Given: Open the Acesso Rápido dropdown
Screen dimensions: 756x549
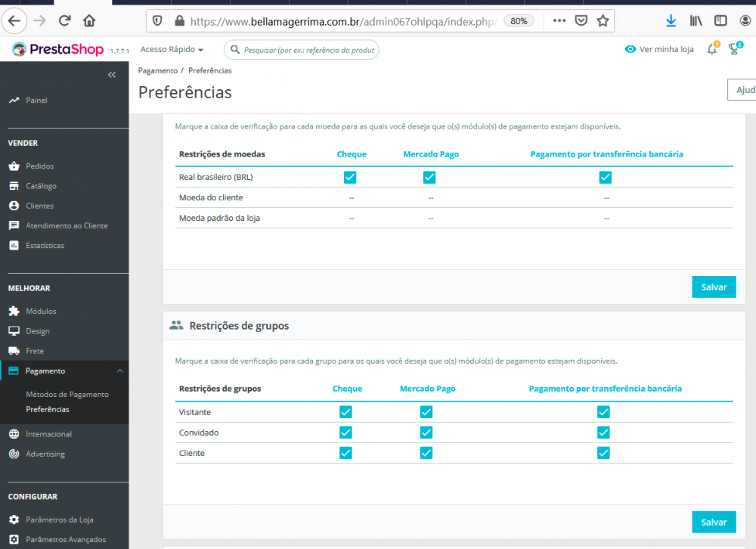Looking at the screenshot, I should (172, 50).
